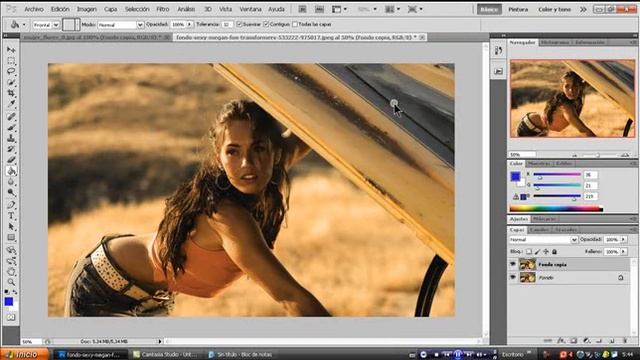Select the Dodge tool
Screen dimensions: 640x360
(x=11, y=193)
